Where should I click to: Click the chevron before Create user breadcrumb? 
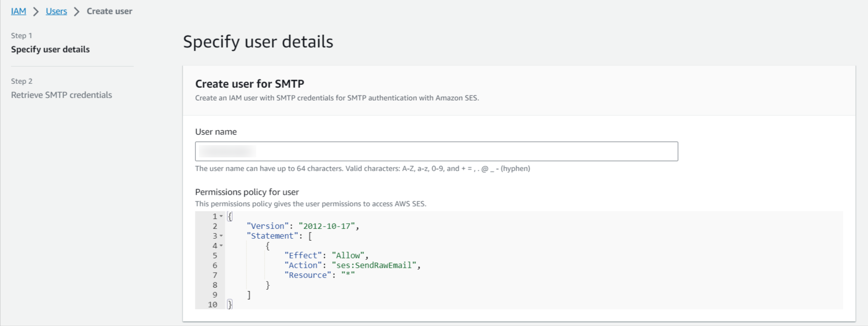(77, 12)
